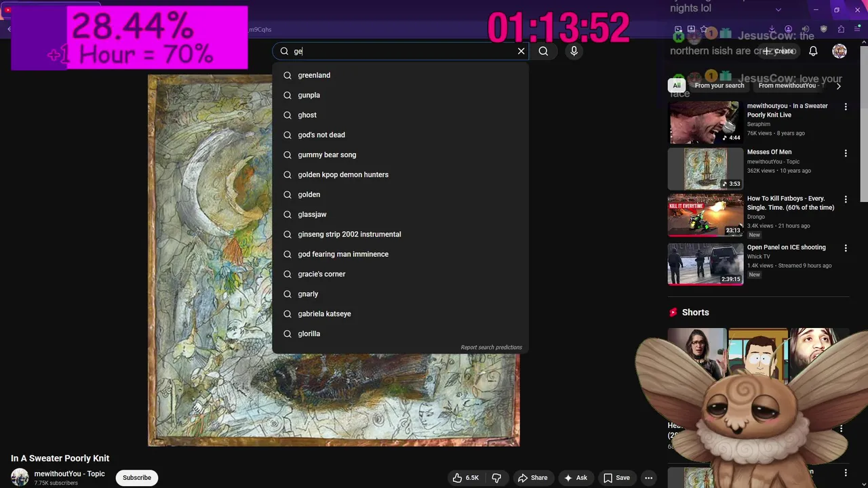Clear the search box with the X icon
This screenshot has height=488, width=868.
point(521,51)
